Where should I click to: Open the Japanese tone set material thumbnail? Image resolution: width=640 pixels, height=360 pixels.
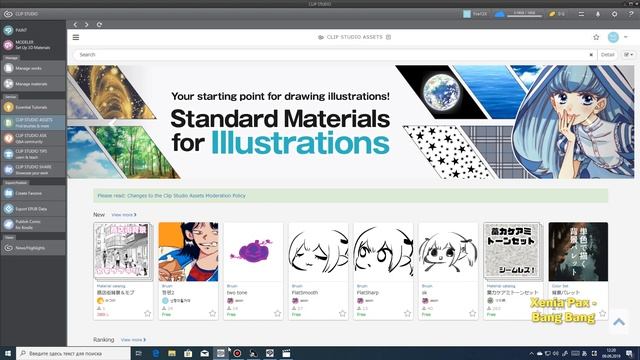pos(513,251)
